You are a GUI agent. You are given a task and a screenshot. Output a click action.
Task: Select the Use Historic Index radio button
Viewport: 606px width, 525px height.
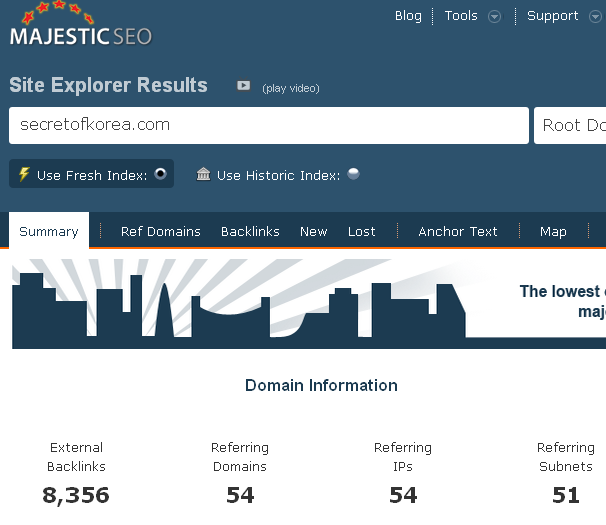point(353,174)
